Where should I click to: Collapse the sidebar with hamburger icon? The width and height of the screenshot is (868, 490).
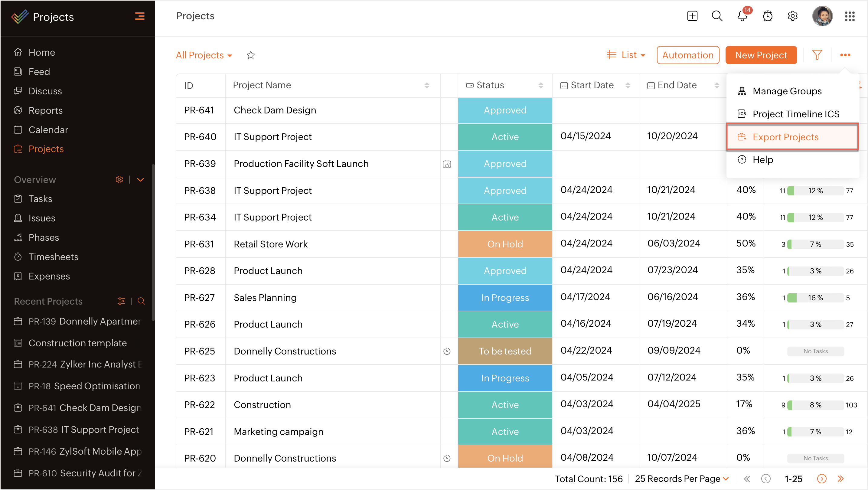pos(139,16)
